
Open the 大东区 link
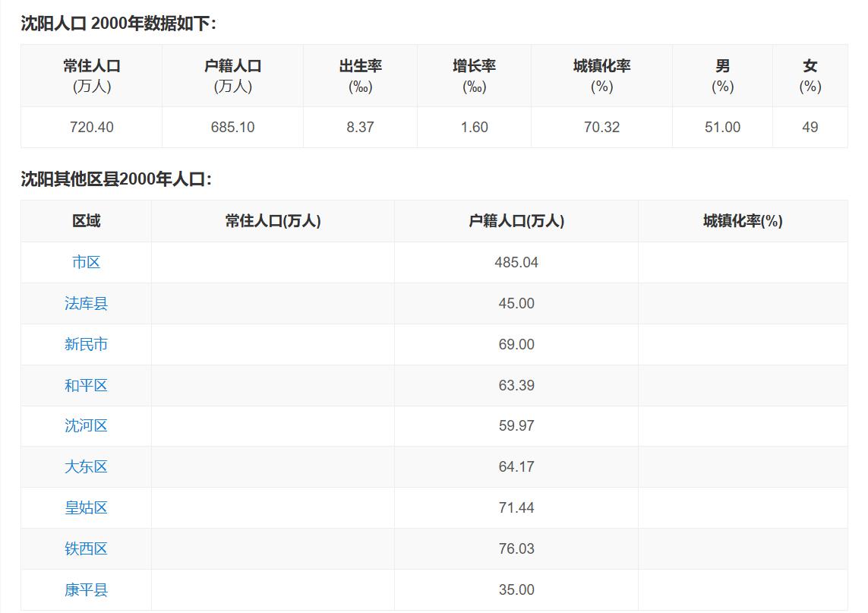86,466
